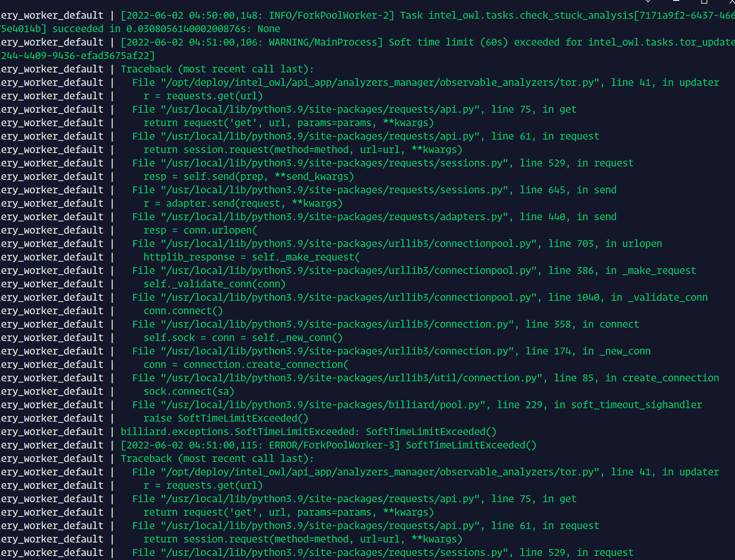Click 'self.sock = conn = self._new_conn()' line
This screenshot has width=735, height=560.
coord(243,338)
